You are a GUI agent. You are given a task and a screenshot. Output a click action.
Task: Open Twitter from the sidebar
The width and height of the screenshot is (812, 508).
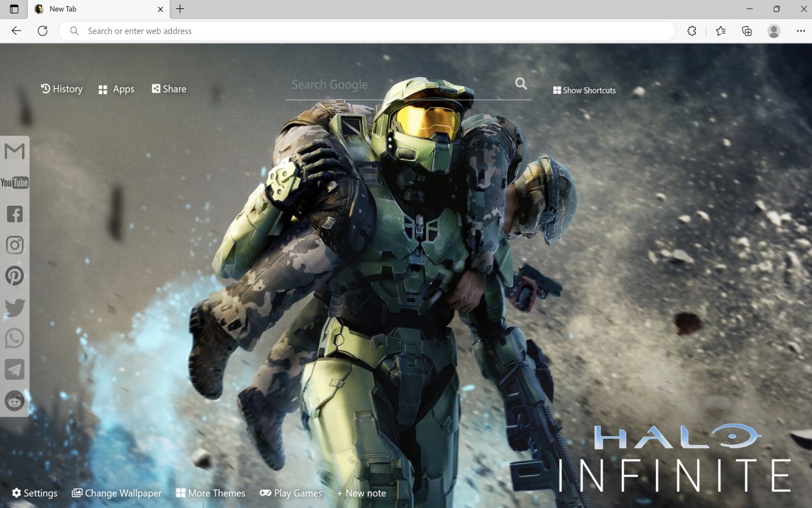(15, 307)
